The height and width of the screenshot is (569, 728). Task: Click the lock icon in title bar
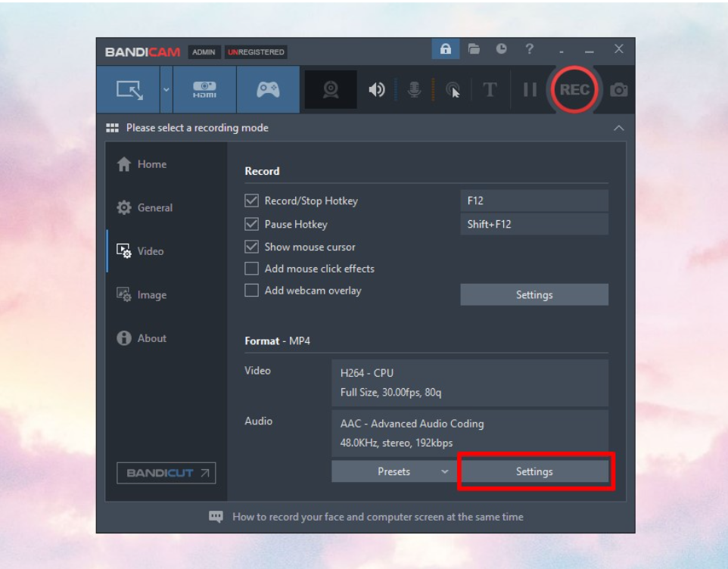tap(445, 48)
